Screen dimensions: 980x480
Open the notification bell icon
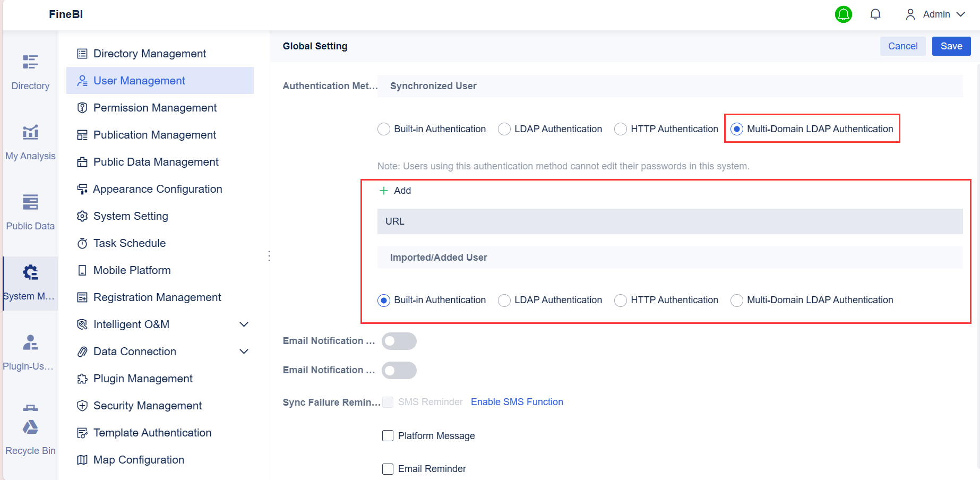pyautogui.click(x=875, y=14)
